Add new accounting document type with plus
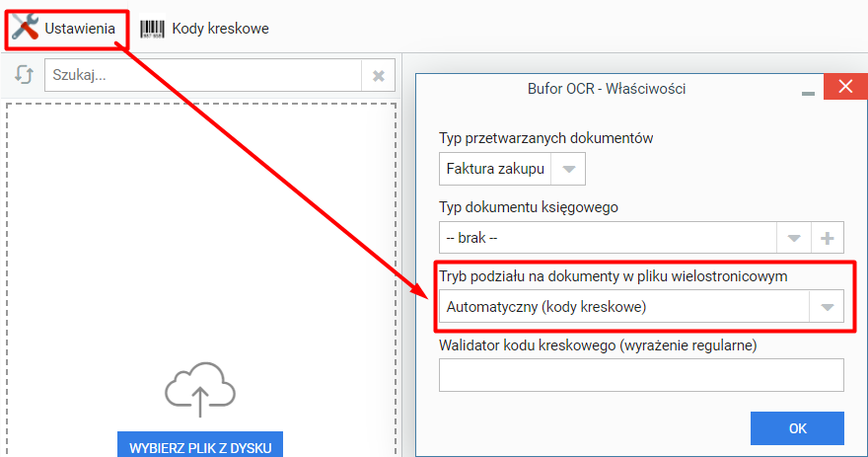868x457 pixels. click(828, 238)
